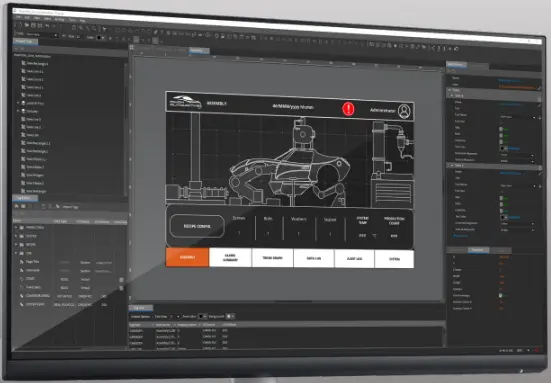This screenshot has height=383, width=551.
Task: Select the rectangle shape tool in the toolbar
Action: [x=118, y=31]
